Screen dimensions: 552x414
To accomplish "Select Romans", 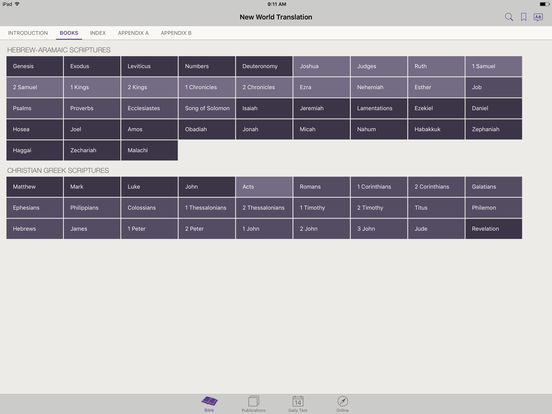I will tap(321, 187).
